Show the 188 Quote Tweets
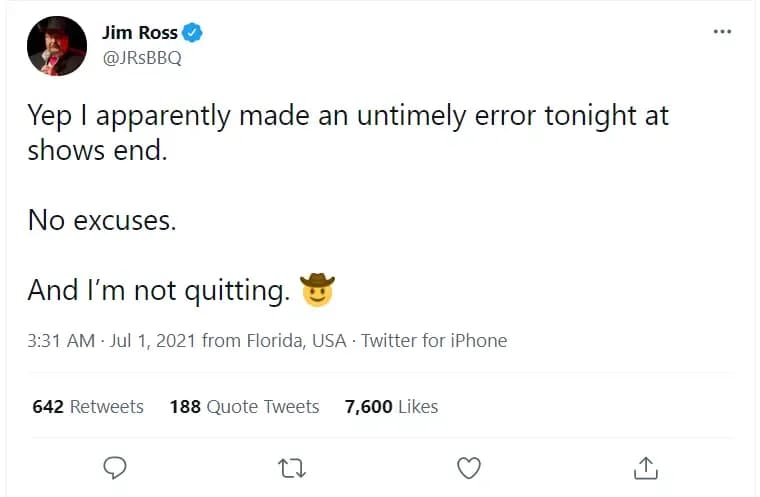Image resolution: width=760 pixels, height=497 pixels. click(x=244, y=406)
